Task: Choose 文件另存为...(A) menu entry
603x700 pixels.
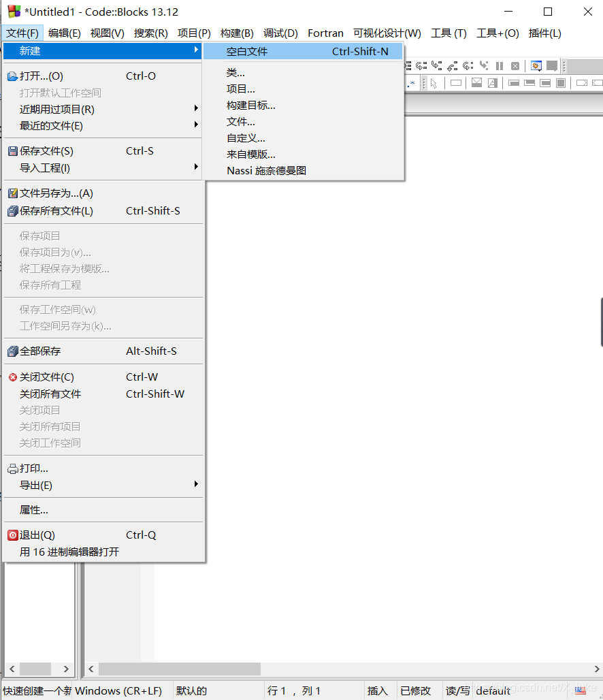Action: click(103, 193)
